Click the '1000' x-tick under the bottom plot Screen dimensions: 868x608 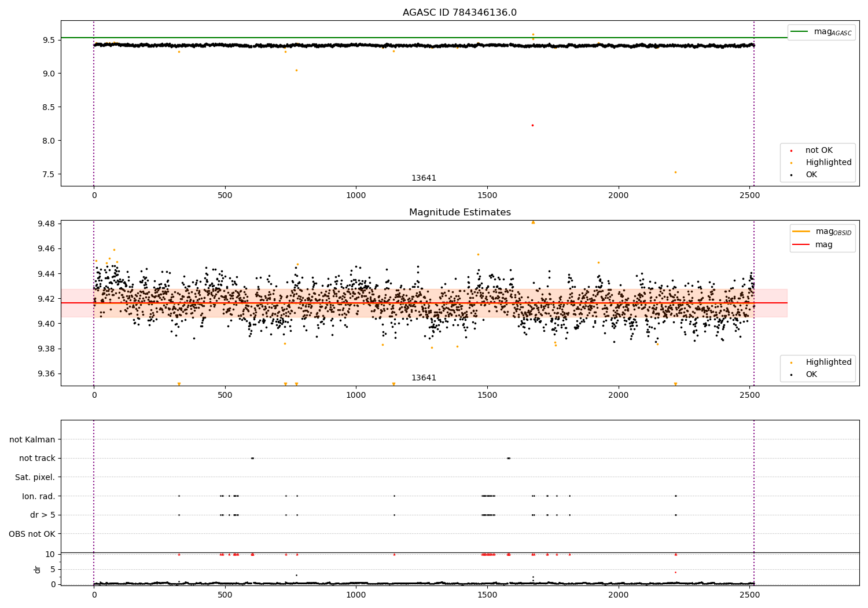tap(356, 595)
